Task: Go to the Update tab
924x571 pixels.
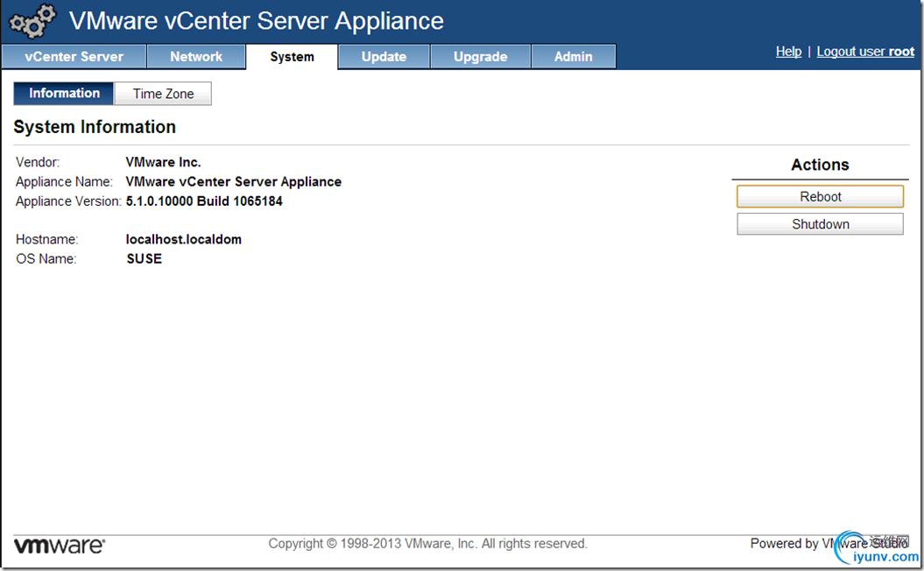Action: 384,57
